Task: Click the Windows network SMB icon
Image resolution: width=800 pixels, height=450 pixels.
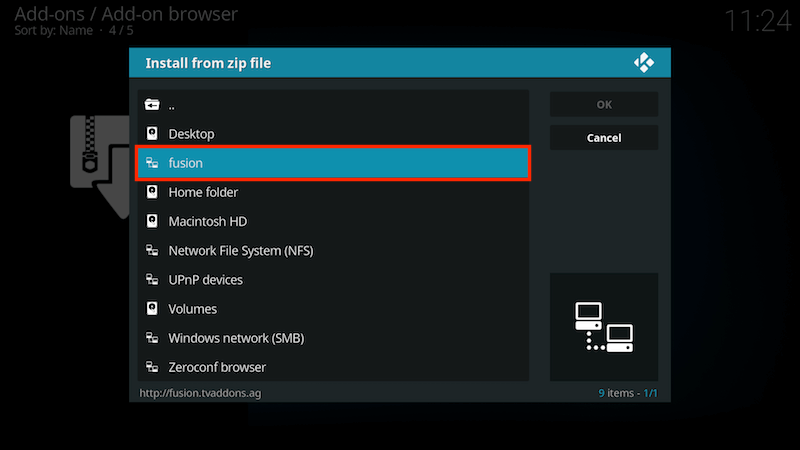Action: click(x=152, y=337)
